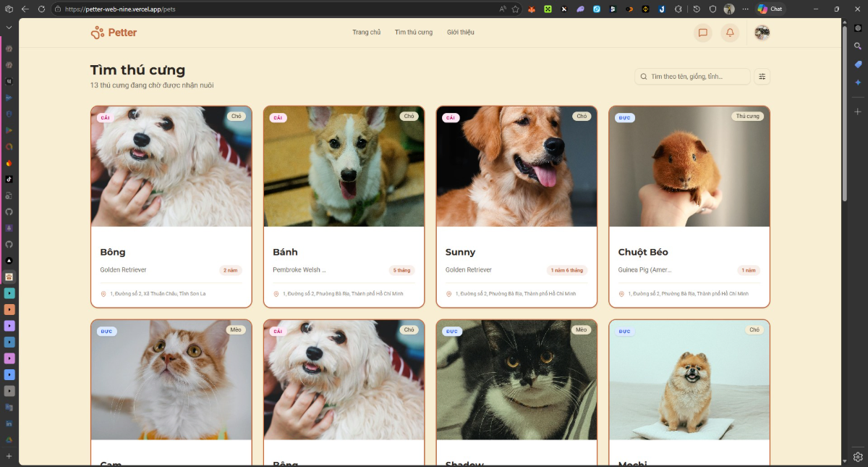
Task: Click the pet name Chuột Béo
Action: click(643, 252)
